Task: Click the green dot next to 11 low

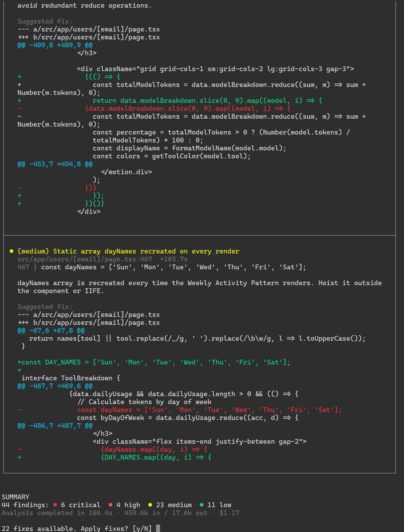Action: pyautogui.click(x=201, y=505)
